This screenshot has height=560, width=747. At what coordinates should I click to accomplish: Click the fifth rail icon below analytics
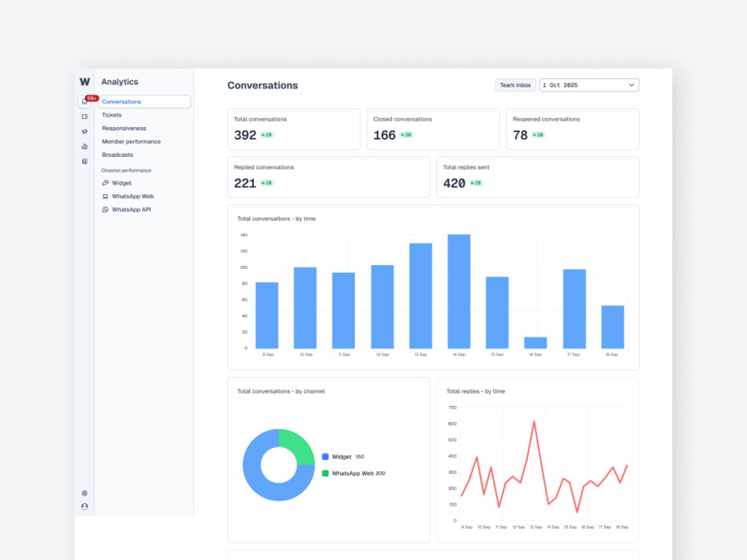tap(84, 161)
